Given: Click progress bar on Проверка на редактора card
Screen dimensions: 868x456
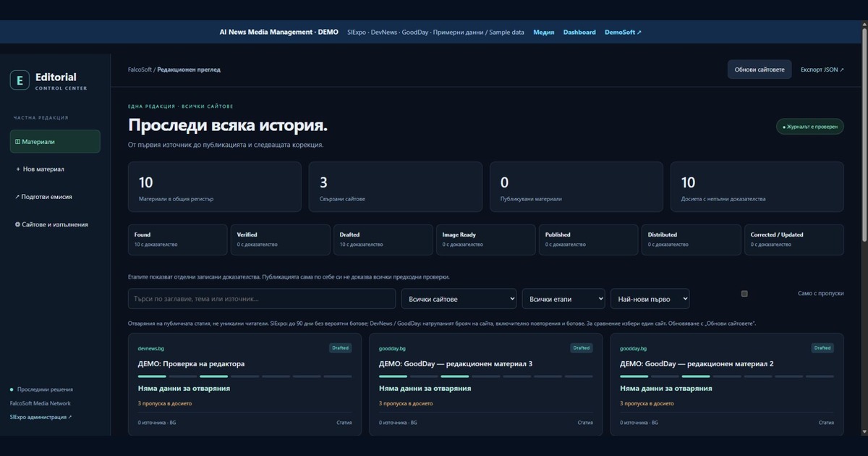Looking at the screenshot, I should [x=244, y=376].
